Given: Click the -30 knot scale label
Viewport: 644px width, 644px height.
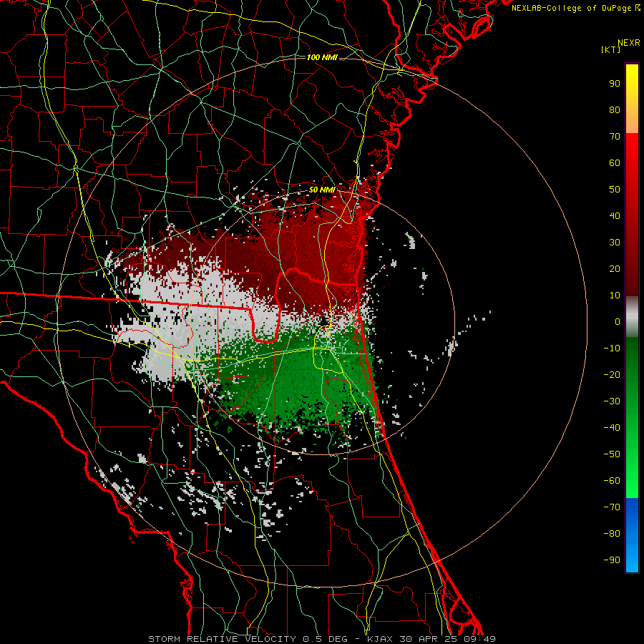Looking at the screenshot, I should pos(612,401).
